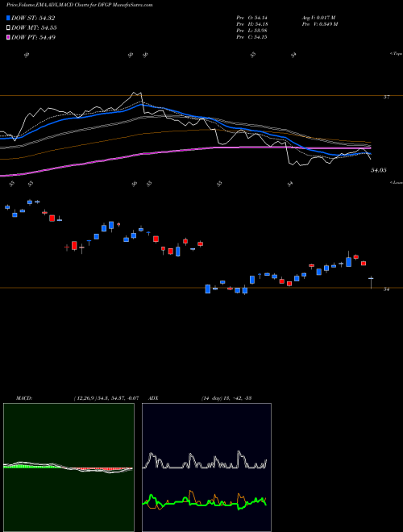403x532 pixels.
Task: Click the 'Pre C: 54.15' value
Action: pos(253,37)
